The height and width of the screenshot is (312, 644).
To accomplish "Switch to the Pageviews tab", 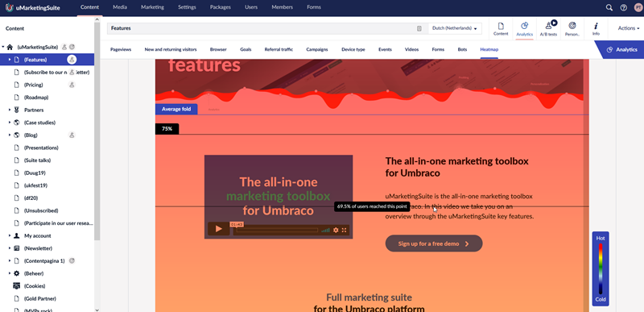I will [121, 49].
